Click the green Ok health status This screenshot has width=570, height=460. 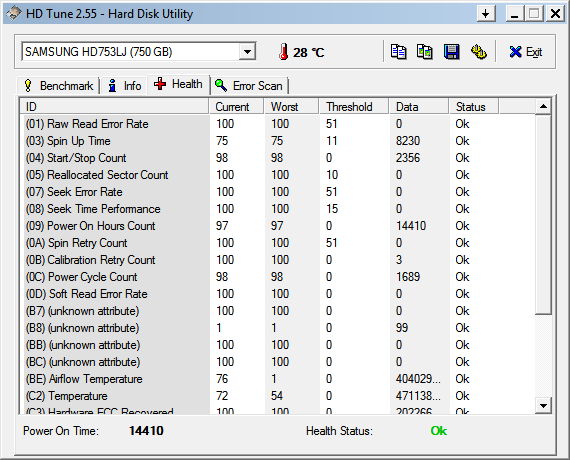tap(439, 431)
